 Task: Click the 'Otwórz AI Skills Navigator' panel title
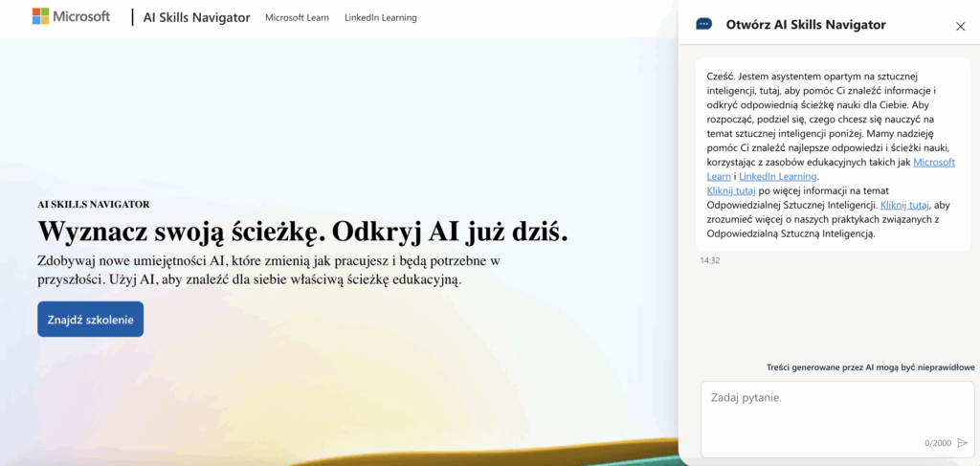(x=806, y=25)
